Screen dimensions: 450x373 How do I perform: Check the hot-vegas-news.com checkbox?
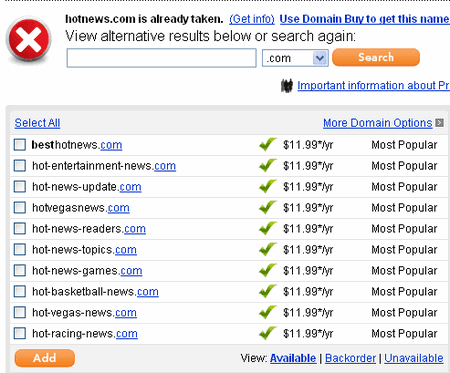[20, 312]
